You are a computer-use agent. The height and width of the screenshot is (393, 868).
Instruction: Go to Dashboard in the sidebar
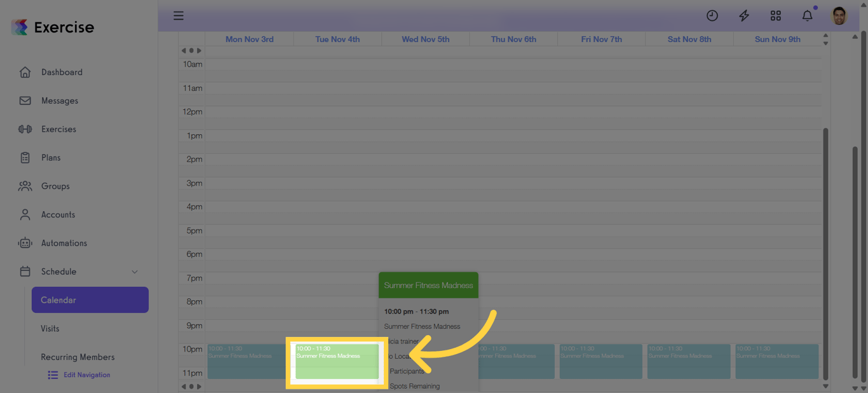click(62, 72)
